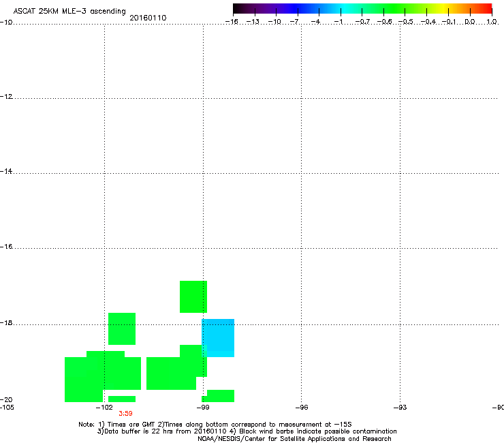Click the color scale bar legend
The width and height of the screenshot is (504, 443).
pos(362,9)
